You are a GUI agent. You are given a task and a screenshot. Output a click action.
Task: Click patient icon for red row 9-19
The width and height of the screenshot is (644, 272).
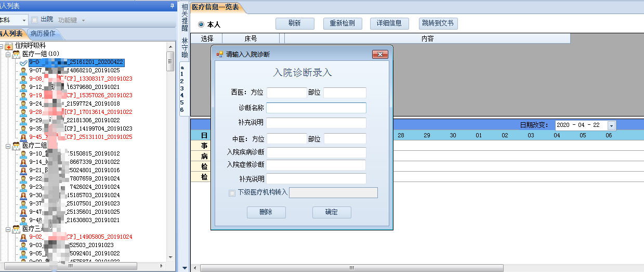pyautogui.click(x=23, y=95)
